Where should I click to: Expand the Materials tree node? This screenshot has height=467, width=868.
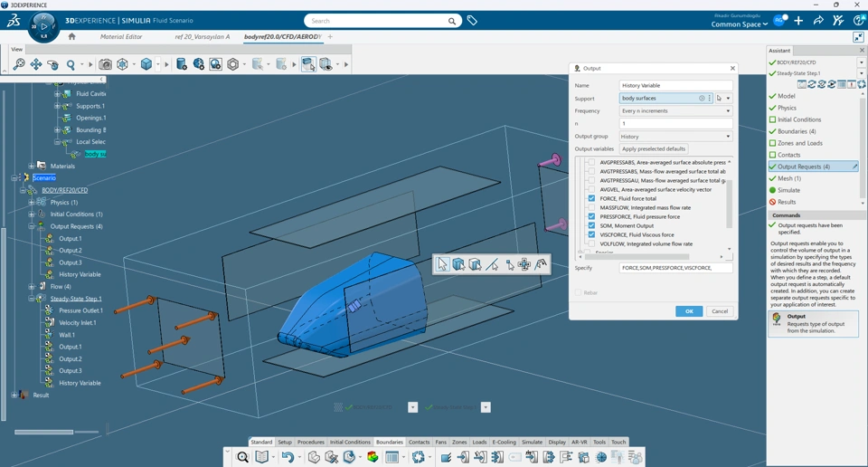(32, 166)
